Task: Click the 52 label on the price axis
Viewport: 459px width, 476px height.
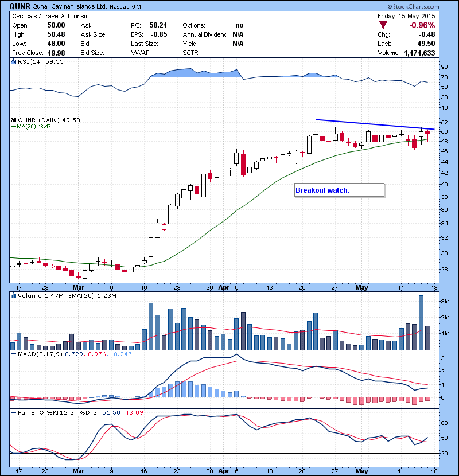Action: [445, 123]
